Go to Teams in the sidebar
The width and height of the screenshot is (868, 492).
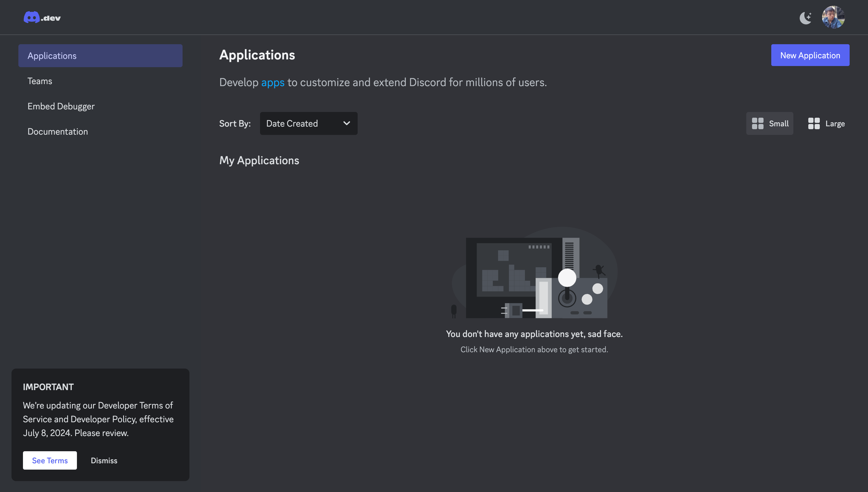click(40, 81)
